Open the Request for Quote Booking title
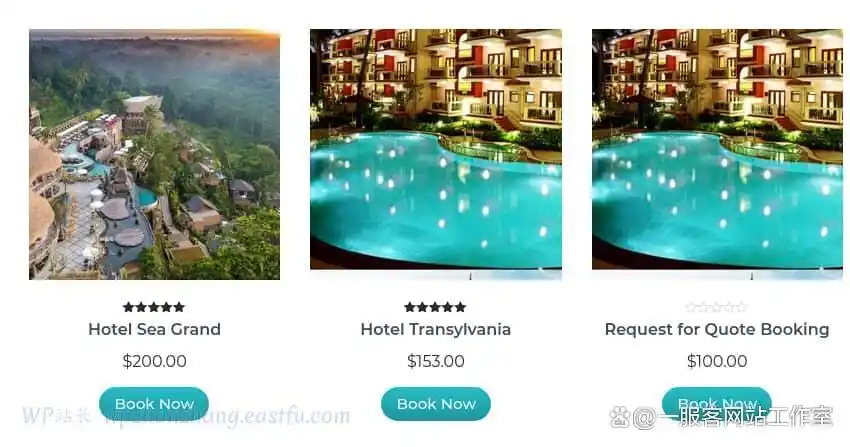 717,329
